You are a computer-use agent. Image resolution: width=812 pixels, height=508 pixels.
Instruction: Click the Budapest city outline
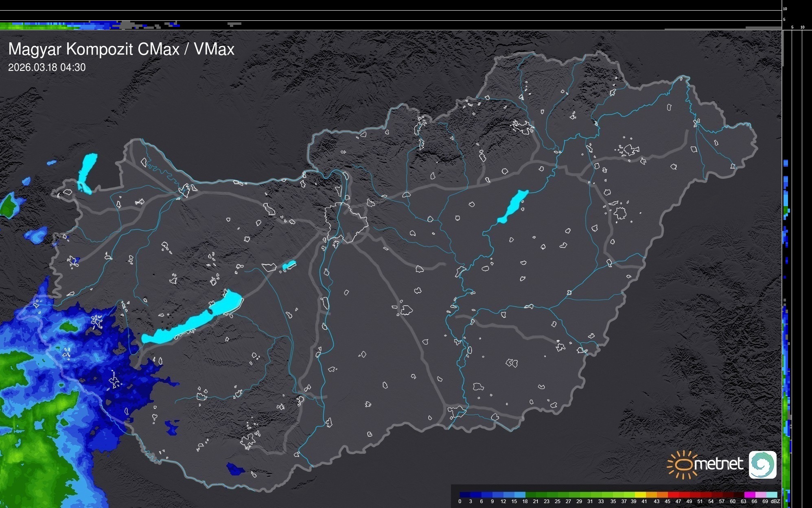[x=346, y=222]
